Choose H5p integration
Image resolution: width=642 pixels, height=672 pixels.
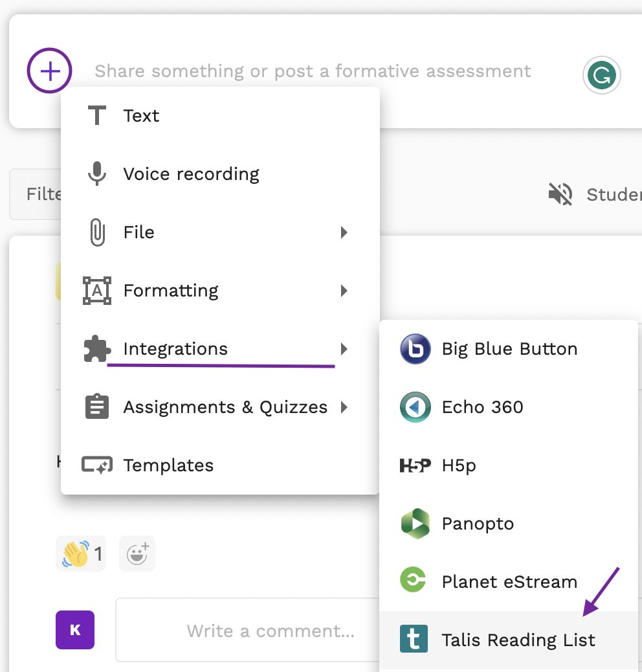[509, 465]
